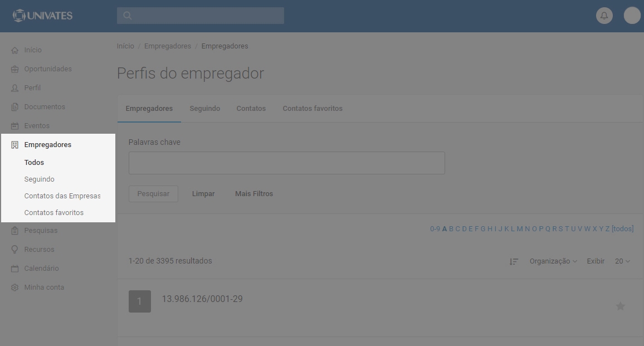Viewport: 644px width, 346px height.
Task: Switch to Contatos favoritos tab
Action: (x=312, y=109)
